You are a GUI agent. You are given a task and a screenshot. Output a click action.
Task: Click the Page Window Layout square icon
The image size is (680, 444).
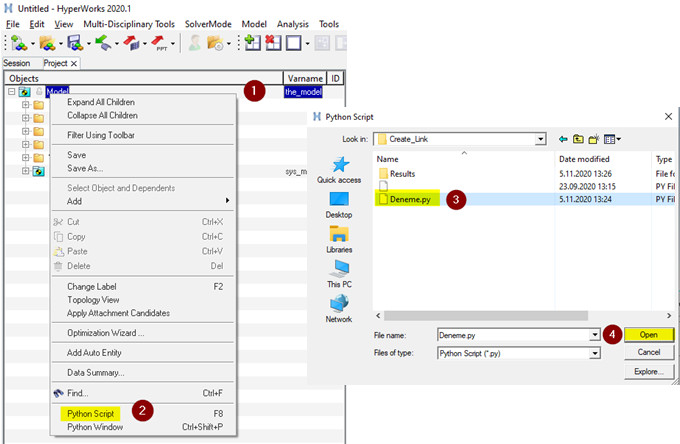tap(294, 43)
